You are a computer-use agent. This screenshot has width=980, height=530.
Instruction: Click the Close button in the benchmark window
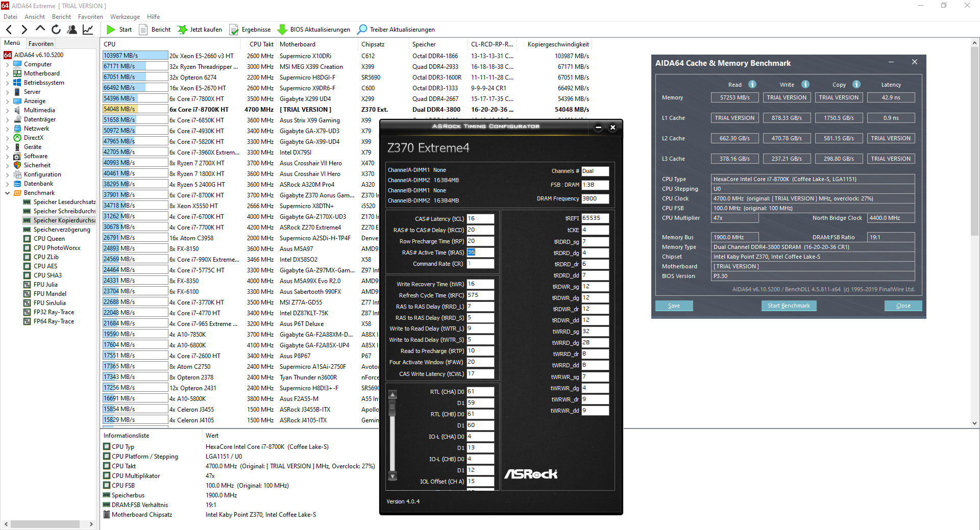pos(903,306)
